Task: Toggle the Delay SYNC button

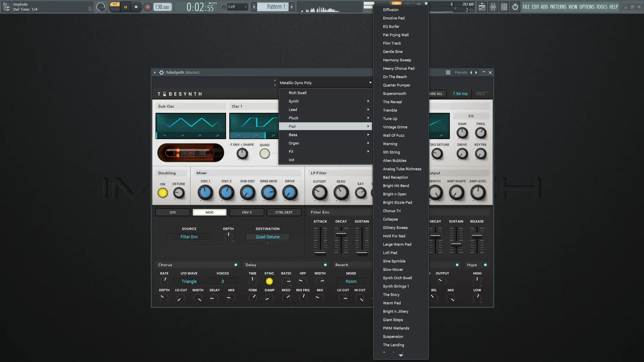Action: [x=269, y=282]
